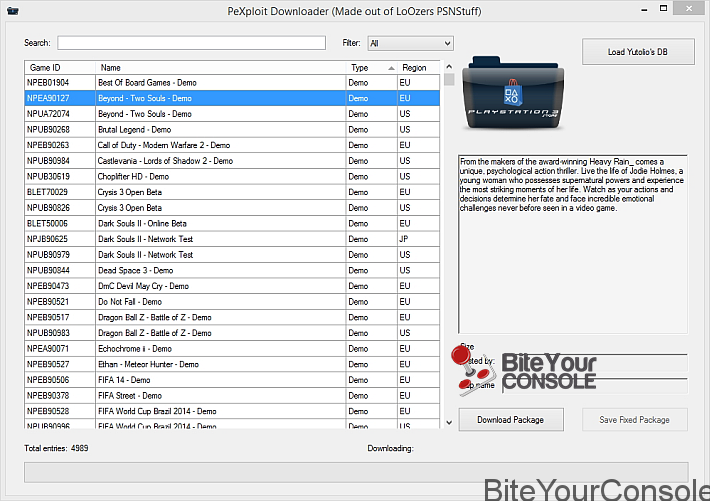The height and width of the screenshot is (501, 710).
Task: Click the list scrollbar up arrow
Action: (x=449, y=67)
